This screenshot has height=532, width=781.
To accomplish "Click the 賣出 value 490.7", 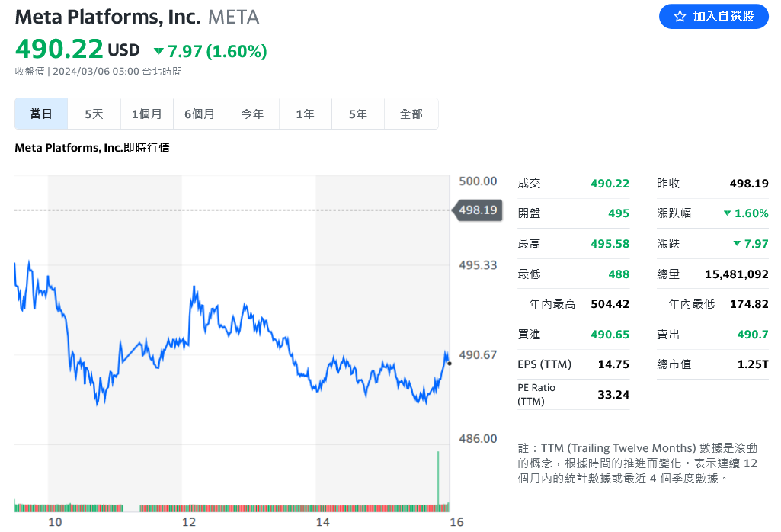I will click(753, 335).
